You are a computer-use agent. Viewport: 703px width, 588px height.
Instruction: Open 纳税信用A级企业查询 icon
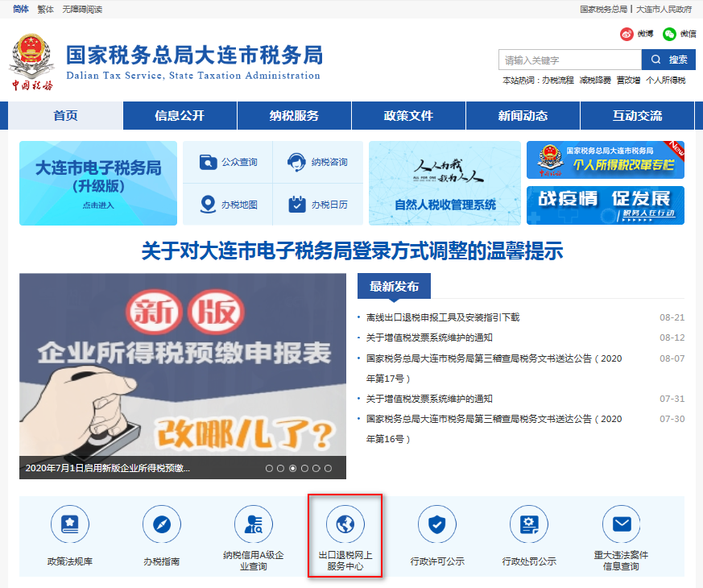pos(254,524)
